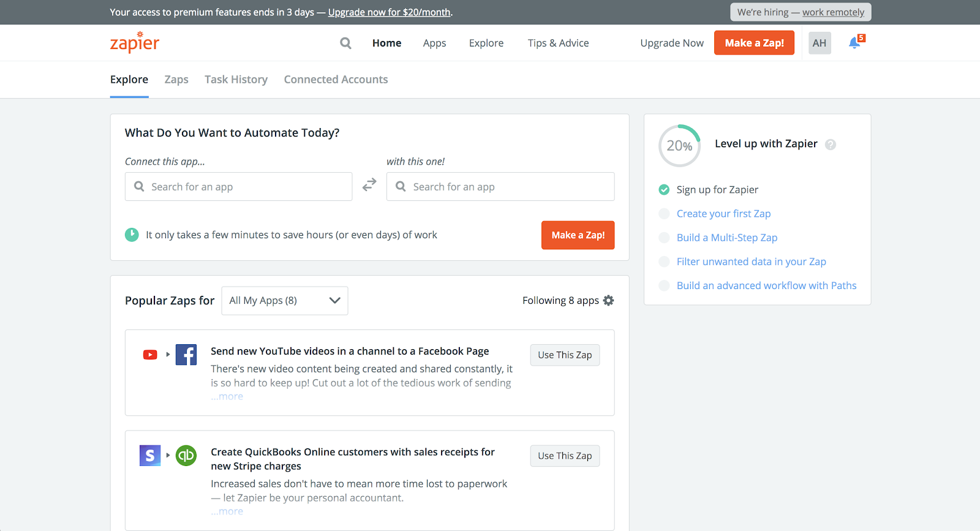Click the QuickBooks icon in second Zap
This screenshot has height=531, width=980.
186,456
